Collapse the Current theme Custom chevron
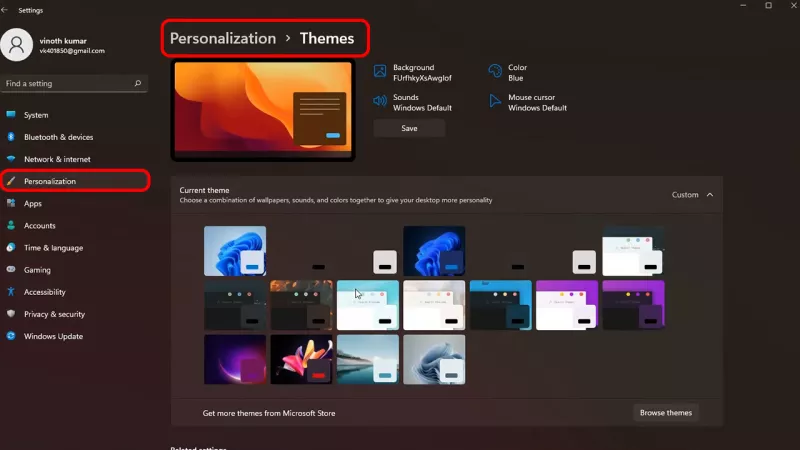This screenshot has width=800, height=450. [710, 194]
